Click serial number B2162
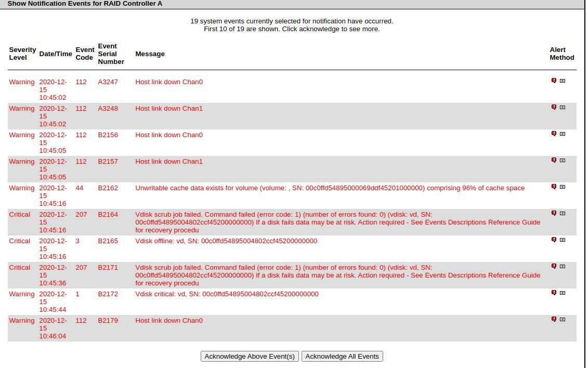 [108, 188]
